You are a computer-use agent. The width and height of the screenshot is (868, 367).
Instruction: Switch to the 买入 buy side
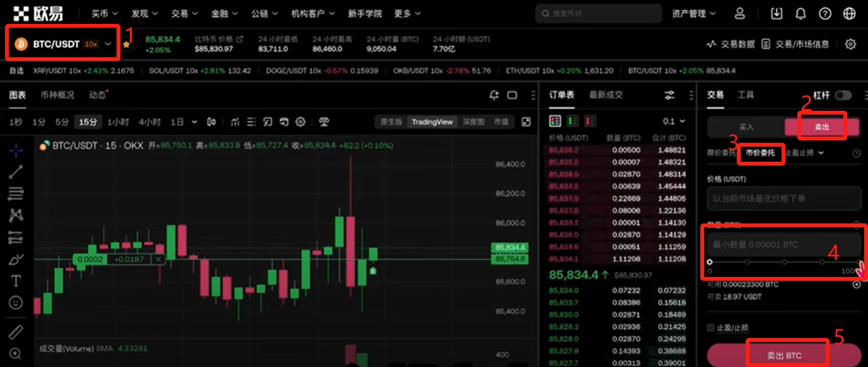(746, 127)
